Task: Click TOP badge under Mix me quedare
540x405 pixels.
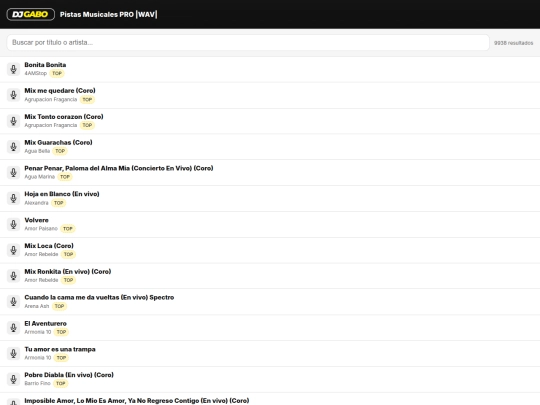Action: [87, 100]
